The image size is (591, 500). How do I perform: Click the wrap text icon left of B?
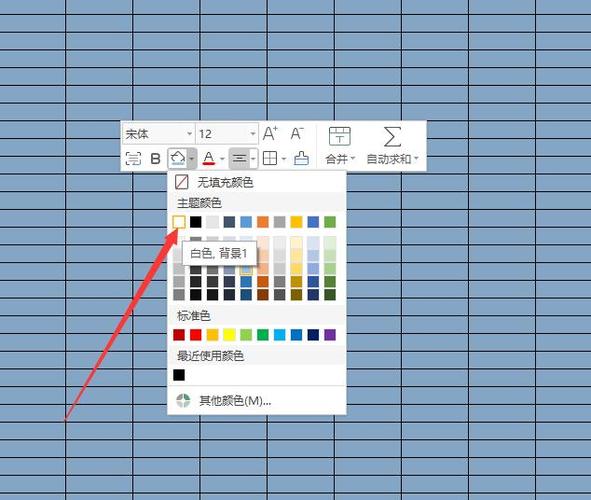[133, 159]
